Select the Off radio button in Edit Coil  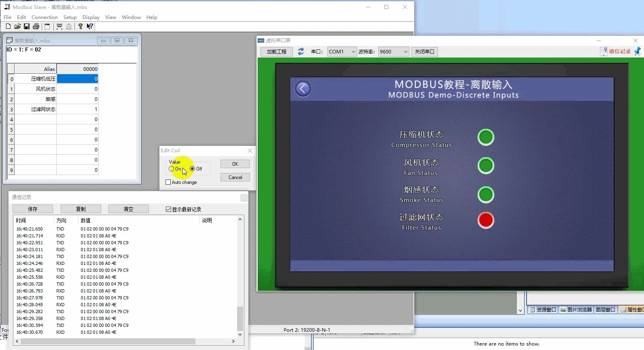[193, 169]
